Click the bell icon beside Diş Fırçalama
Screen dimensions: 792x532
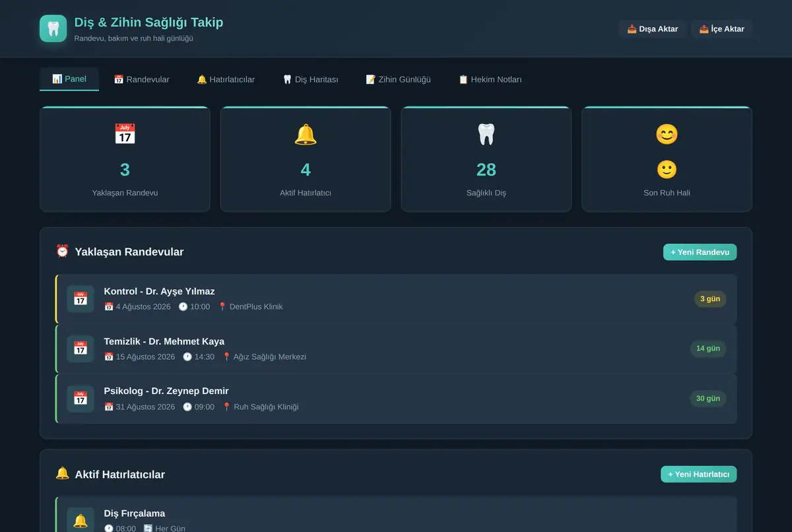tap(81, 521)
